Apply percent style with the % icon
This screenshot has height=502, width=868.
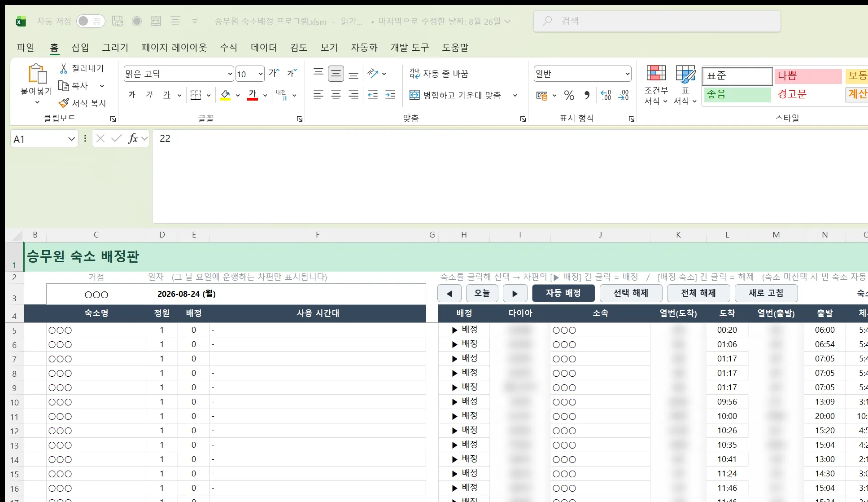click(x=569, y=95)
